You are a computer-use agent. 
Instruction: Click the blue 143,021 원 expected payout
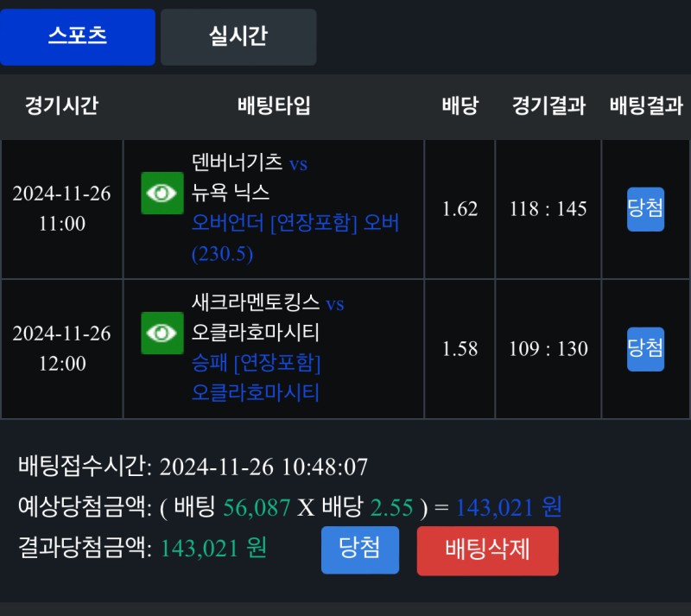(509, 507)
